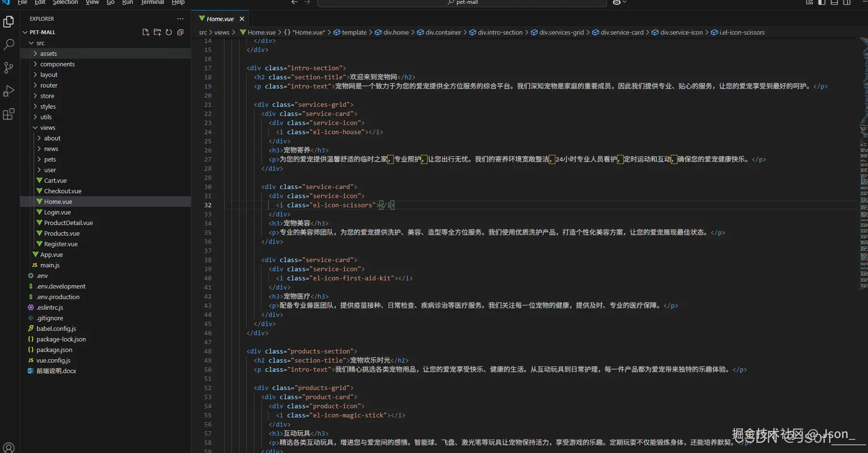868x453 pixels.
Task: Open the Terminal menu
Action: [x=152, y=2]
